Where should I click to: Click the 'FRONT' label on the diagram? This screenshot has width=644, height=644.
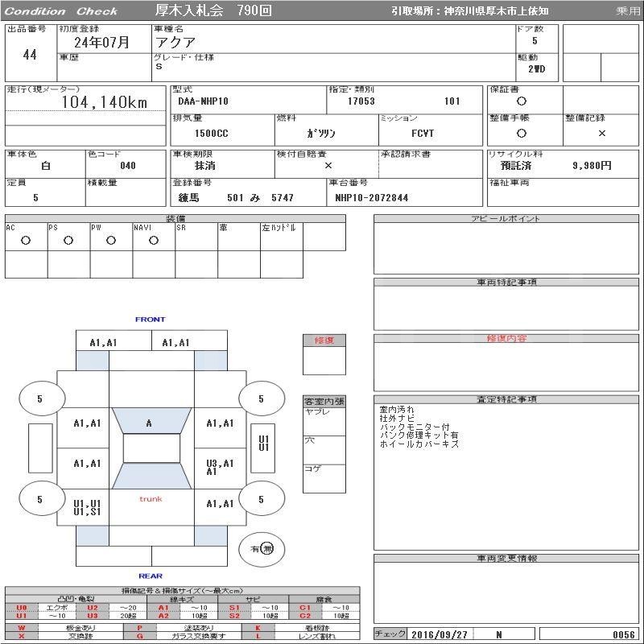click(151, 319)
